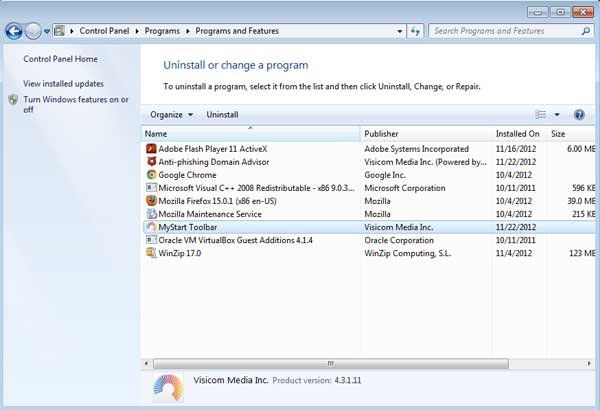This screenshot has width=600, height=410.
Task: Click the search magnifier icon
Action: (585, 31)
